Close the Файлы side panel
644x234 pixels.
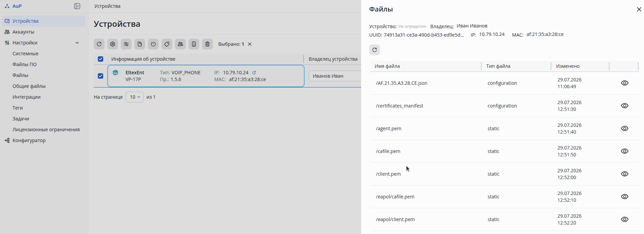[x=639, y=9]
